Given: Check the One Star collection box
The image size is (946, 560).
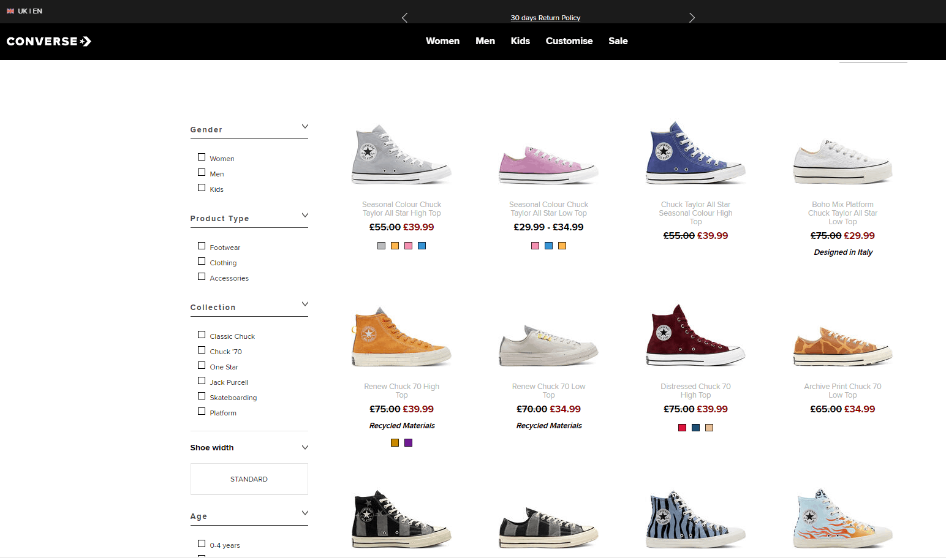Looking at the screenshot, I should [x=202, y=365].
